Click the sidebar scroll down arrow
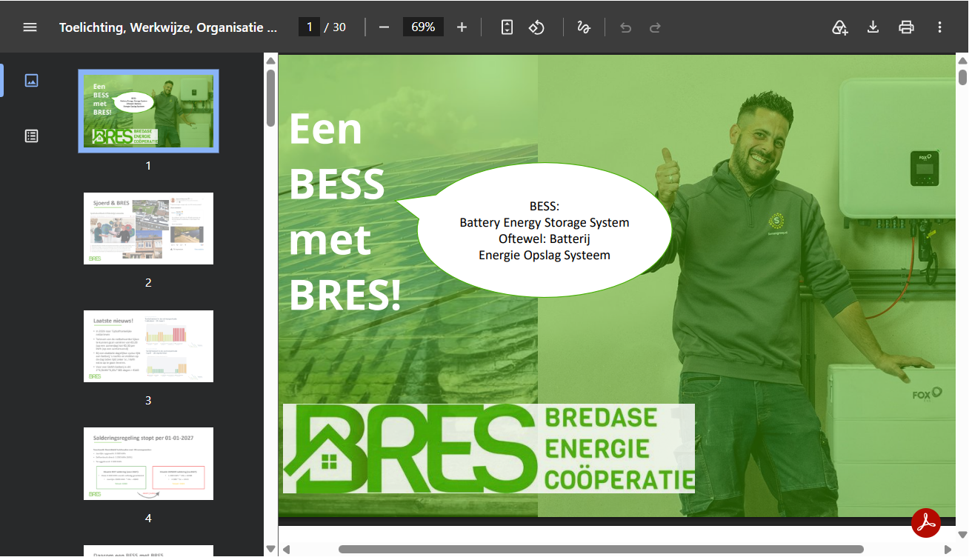This screenshot has height=560, width=972. coord(270,549)
